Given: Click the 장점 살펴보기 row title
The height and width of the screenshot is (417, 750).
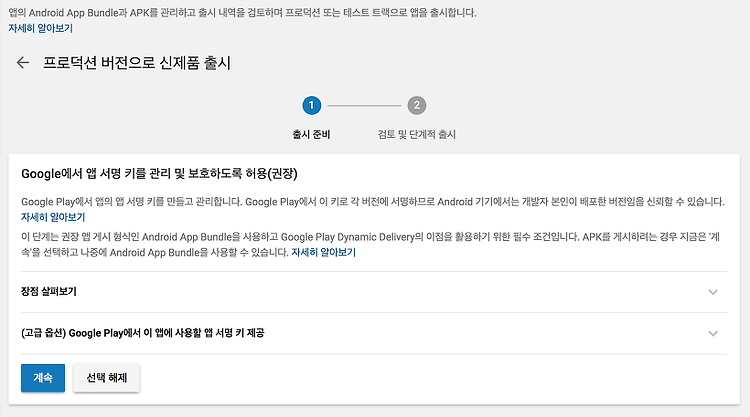Looking at the screenshot, I should tap(49, 291).
